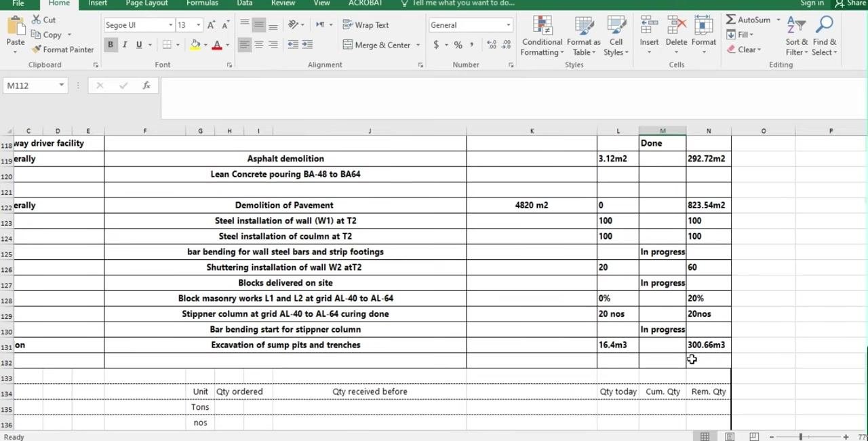Open Format as Table gallery
Image resolution: width=868 pixels, height=441 pixels.
coord(584,35)
